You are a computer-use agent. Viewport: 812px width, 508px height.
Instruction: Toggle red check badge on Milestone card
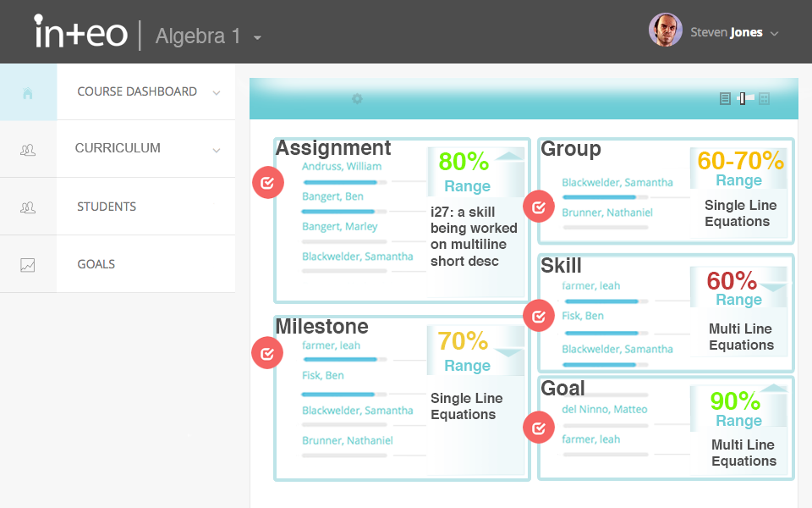click(x=267, y=353)
